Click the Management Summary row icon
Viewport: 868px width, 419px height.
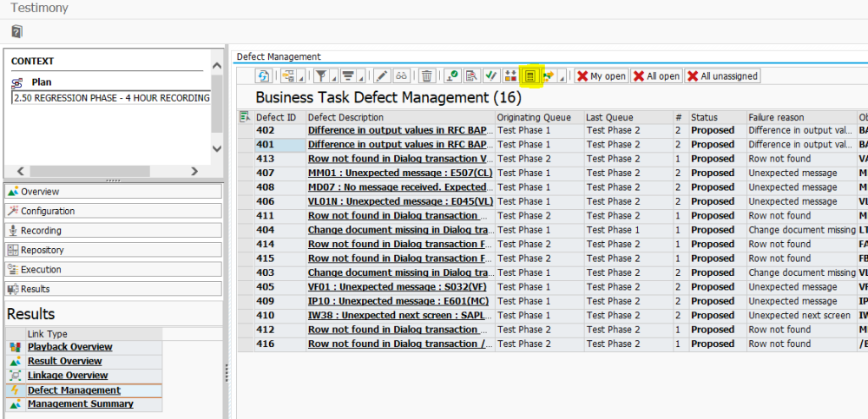[x=15, y=403]
